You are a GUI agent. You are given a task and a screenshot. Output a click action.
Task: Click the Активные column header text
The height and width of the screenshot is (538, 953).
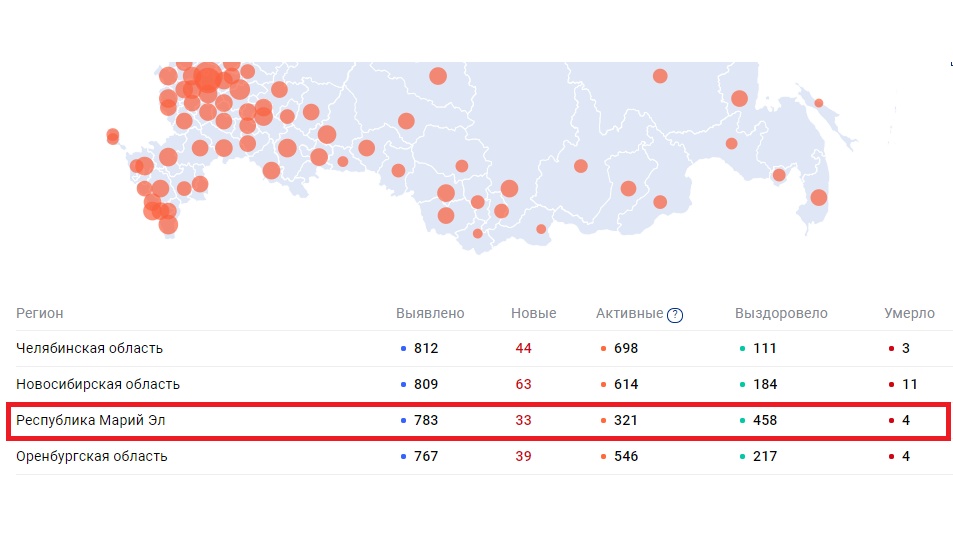pyautogui.click(x=629, y=314)
